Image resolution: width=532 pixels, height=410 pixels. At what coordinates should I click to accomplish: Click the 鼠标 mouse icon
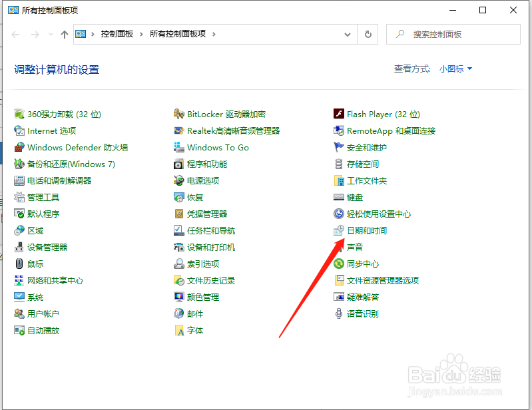pos(19,264)
